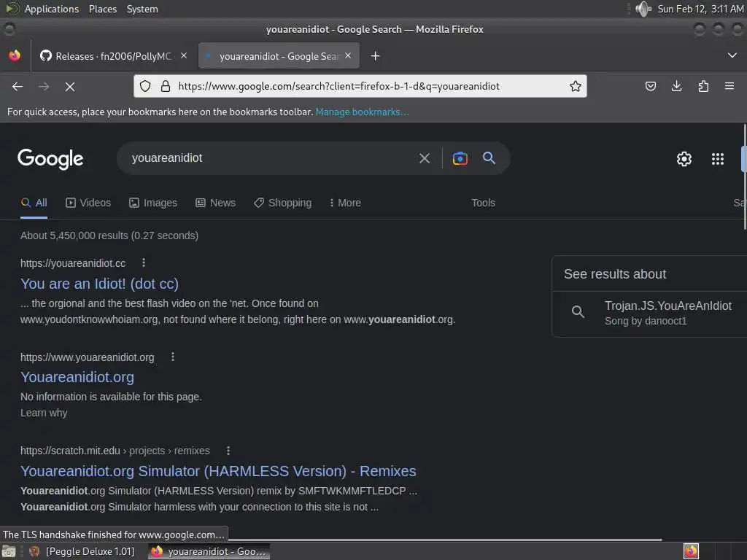The width and height of the screenshot is (747, 560).
Task: Go to Google homepage via logo
Action: coord(50,158)
